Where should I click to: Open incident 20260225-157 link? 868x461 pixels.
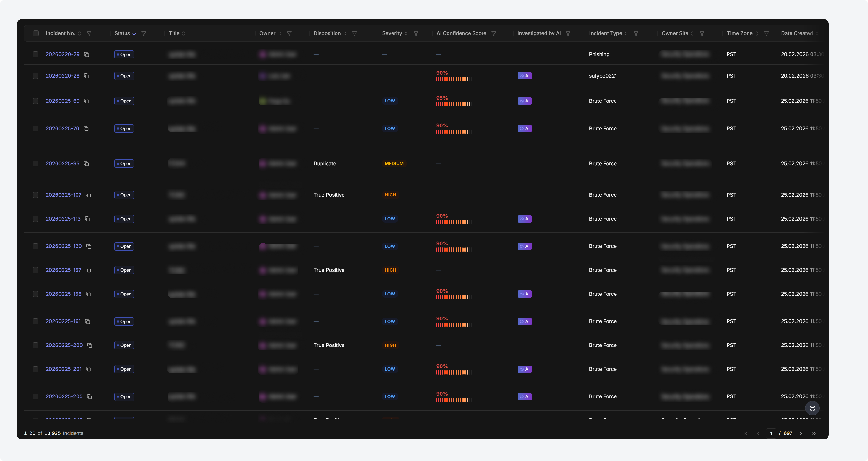coord(63,270)
